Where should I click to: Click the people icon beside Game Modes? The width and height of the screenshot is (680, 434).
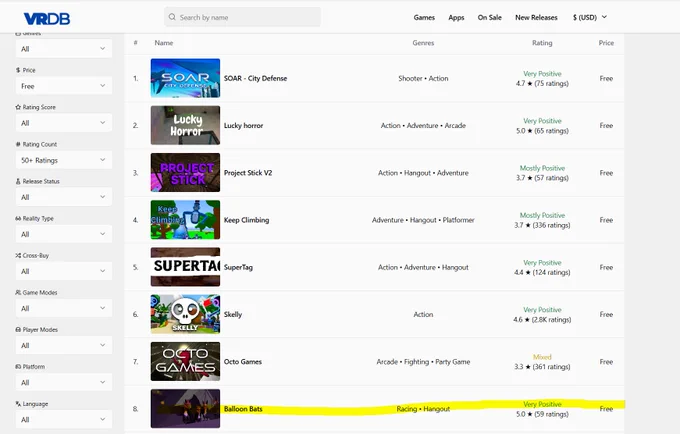(18, 292)
